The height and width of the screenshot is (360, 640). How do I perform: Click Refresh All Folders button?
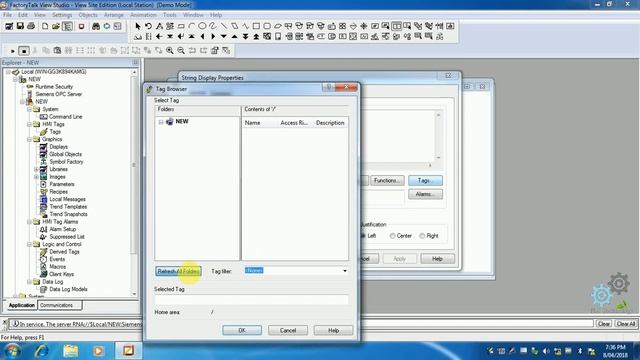pyautogui.click(x=178, y=271)
